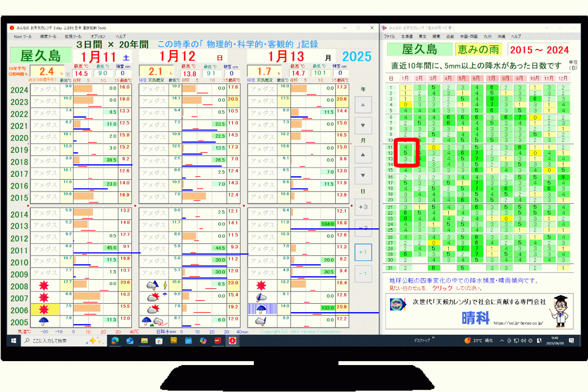Click the −1 day button

click(363, 273)
